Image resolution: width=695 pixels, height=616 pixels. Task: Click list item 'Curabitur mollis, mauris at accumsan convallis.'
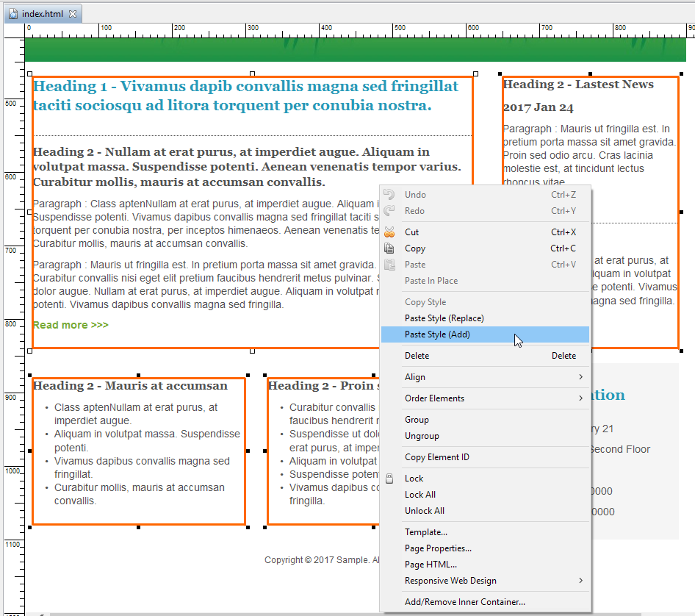point(139,494)
